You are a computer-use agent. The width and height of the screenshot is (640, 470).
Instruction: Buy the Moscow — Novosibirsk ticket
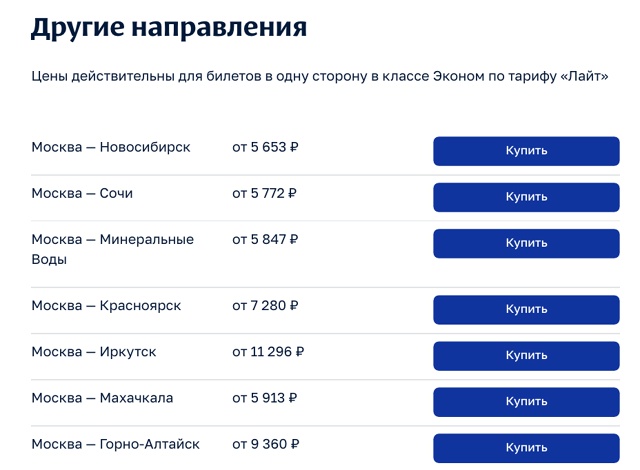click(526, 151)
